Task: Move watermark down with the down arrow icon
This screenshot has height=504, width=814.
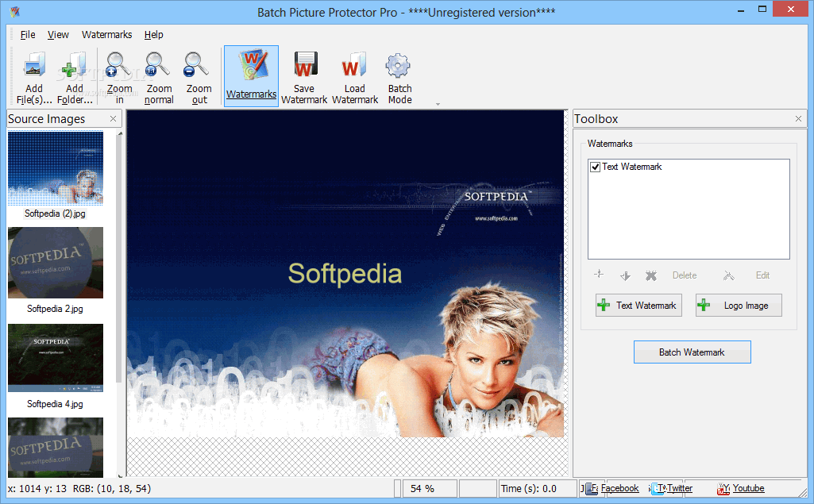Action: coord(625,275)
